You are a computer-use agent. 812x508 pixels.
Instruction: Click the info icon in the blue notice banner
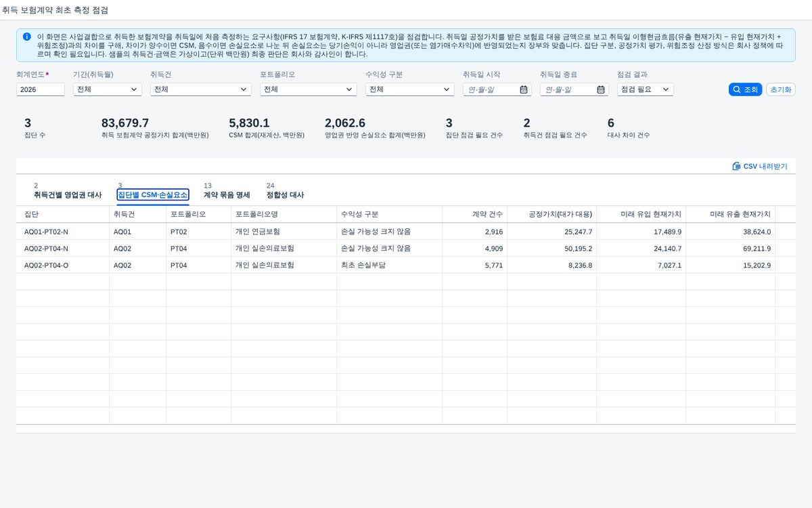coord(26,37)
